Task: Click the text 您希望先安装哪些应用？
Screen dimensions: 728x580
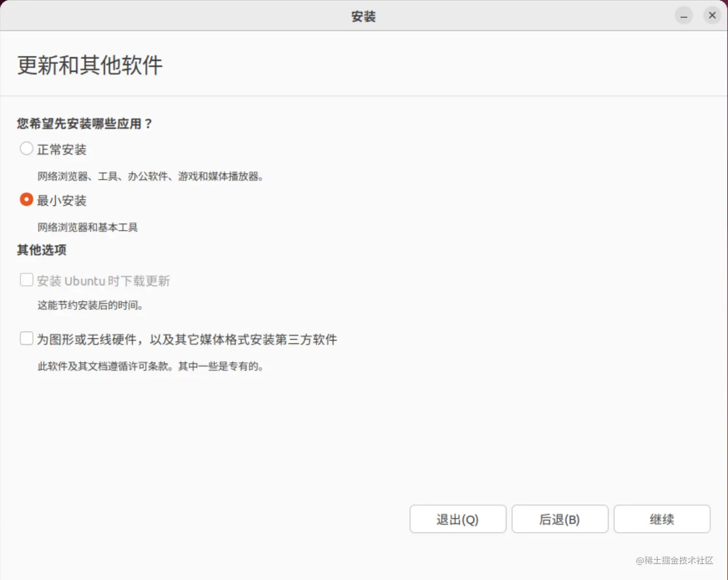Action: (x=85, y=124)
